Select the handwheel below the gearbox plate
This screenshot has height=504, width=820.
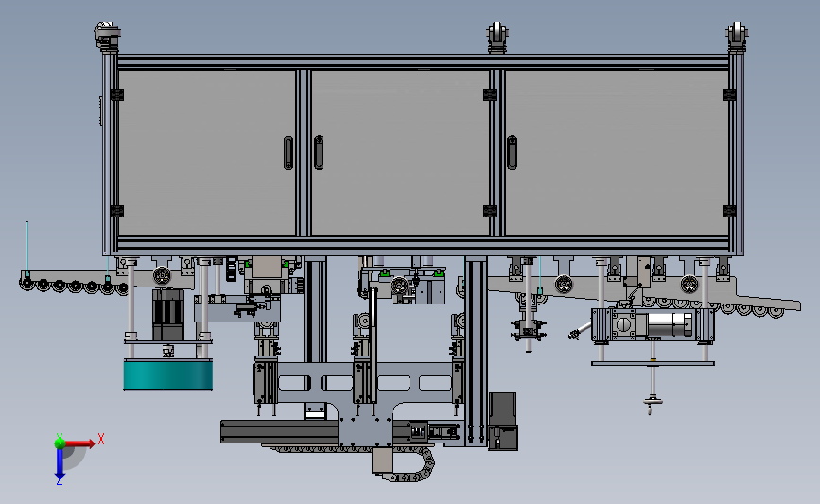(653, 402)
